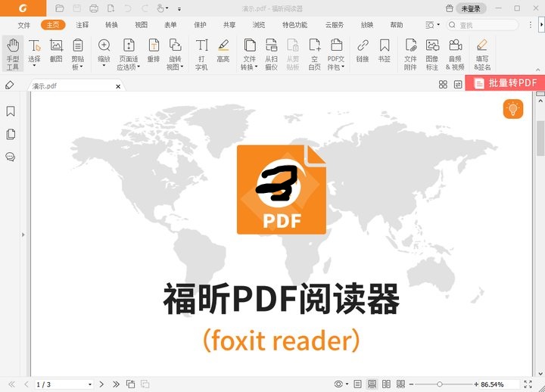Open Page Fit Options (页面适应选项) dropdown
The width and height of the screenshot is (545, 392).
click(x=139, y=67)
